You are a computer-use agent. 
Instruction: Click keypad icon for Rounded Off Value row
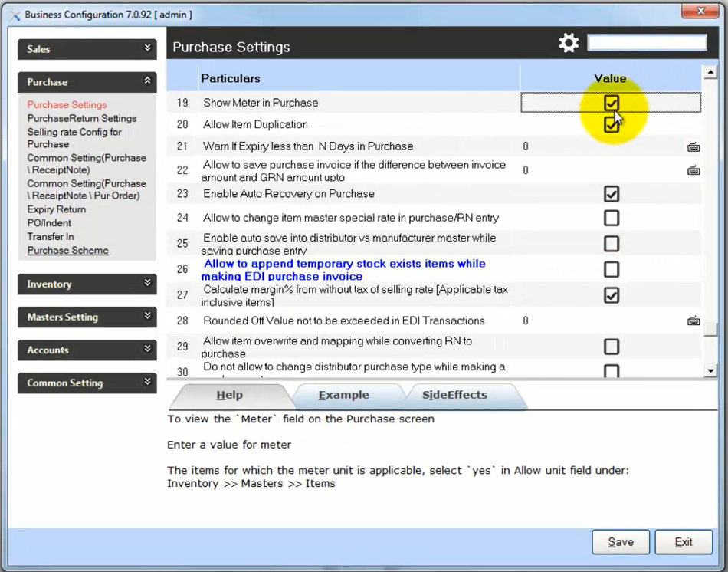(694, 321)
